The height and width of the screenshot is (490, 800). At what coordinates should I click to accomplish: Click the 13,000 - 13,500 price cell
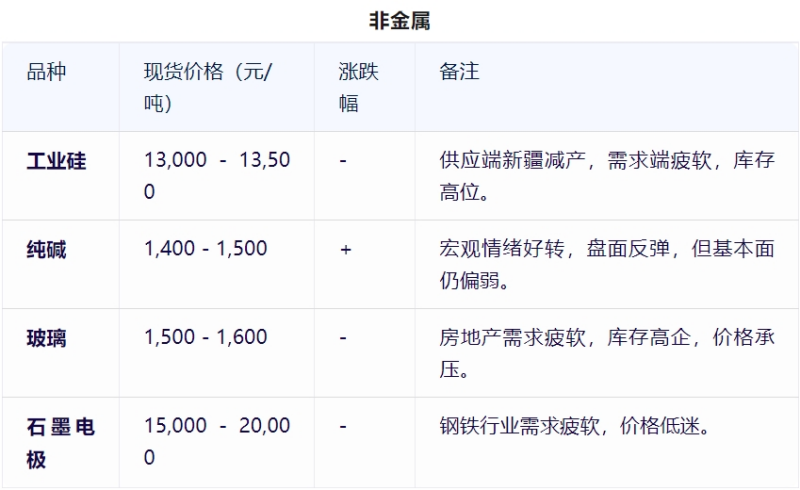click(x=217, y=175)
